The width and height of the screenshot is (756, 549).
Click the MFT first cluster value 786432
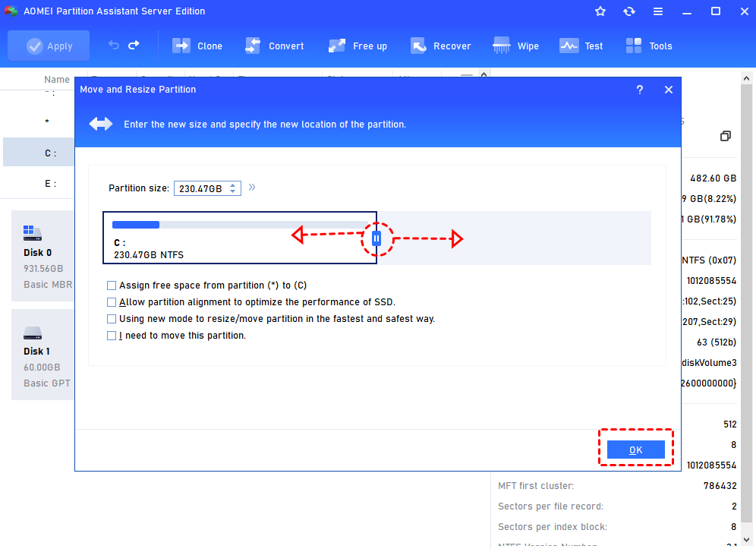(720, 486)
